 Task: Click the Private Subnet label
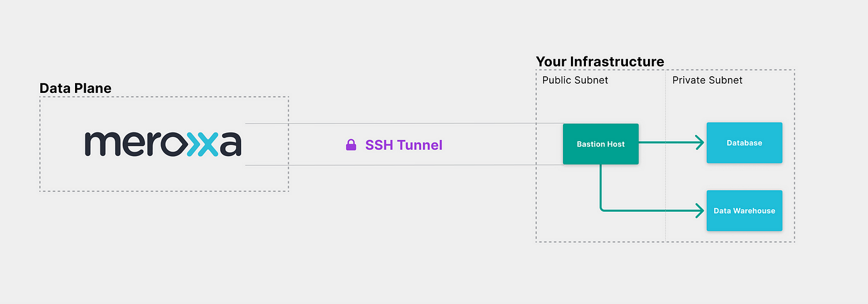(x=707, y=80)
